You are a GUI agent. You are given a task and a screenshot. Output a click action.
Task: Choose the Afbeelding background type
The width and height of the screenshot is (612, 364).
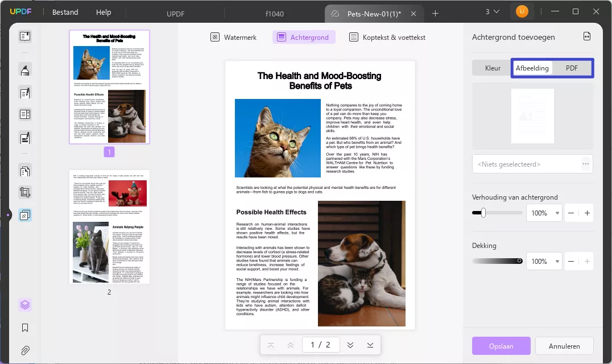tap(532, 68)
